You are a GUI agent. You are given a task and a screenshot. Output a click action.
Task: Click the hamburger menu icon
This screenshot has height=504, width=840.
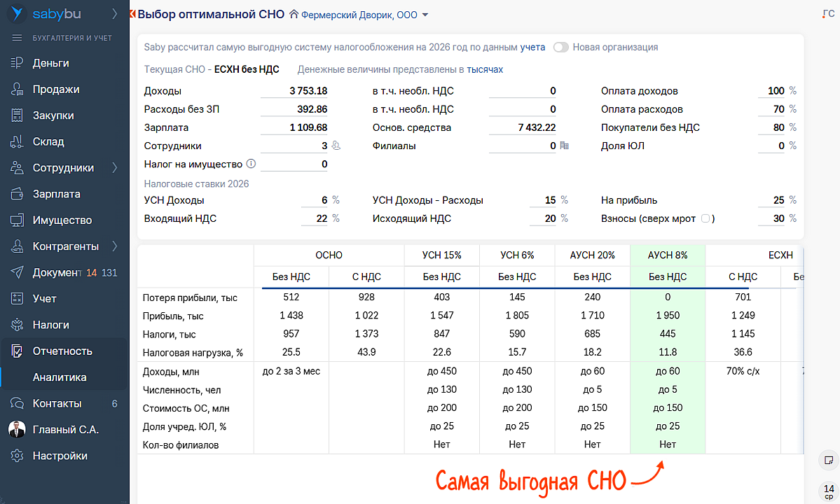[18, 38]
